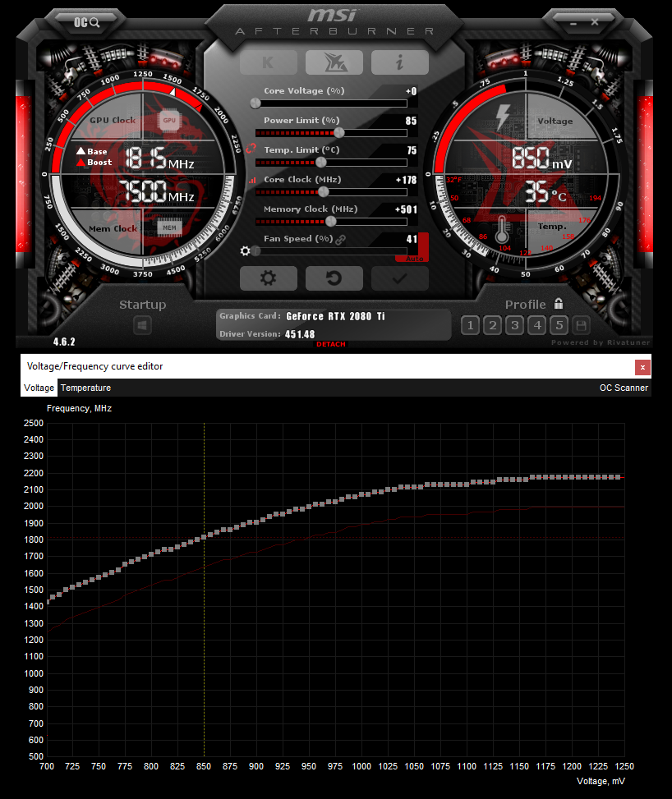Click the Fan Speed slider track

point(331,251)
